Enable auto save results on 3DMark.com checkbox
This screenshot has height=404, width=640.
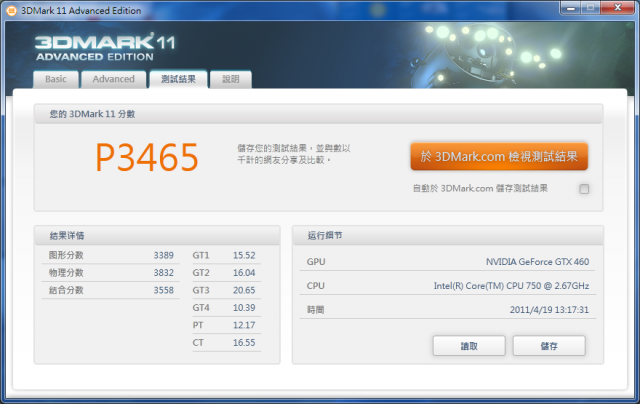point(584,189)
